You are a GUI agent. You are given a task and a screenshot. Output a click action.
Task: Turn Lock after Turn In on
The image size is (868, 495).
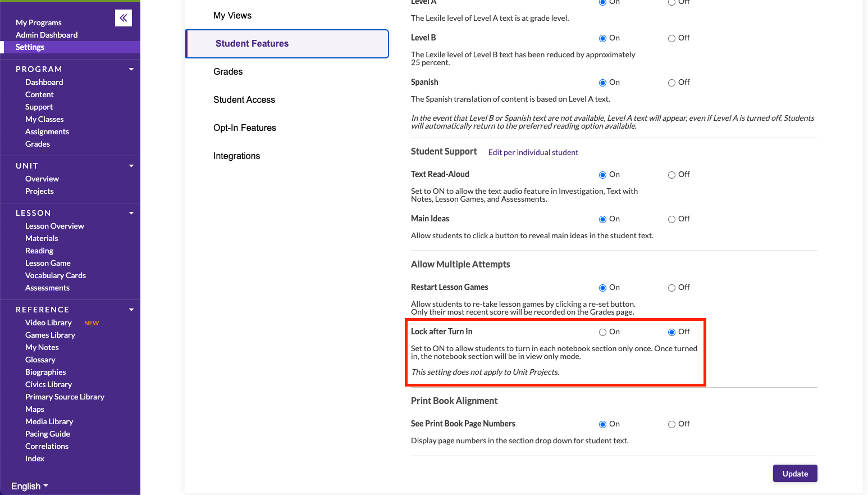coord(602,332)
